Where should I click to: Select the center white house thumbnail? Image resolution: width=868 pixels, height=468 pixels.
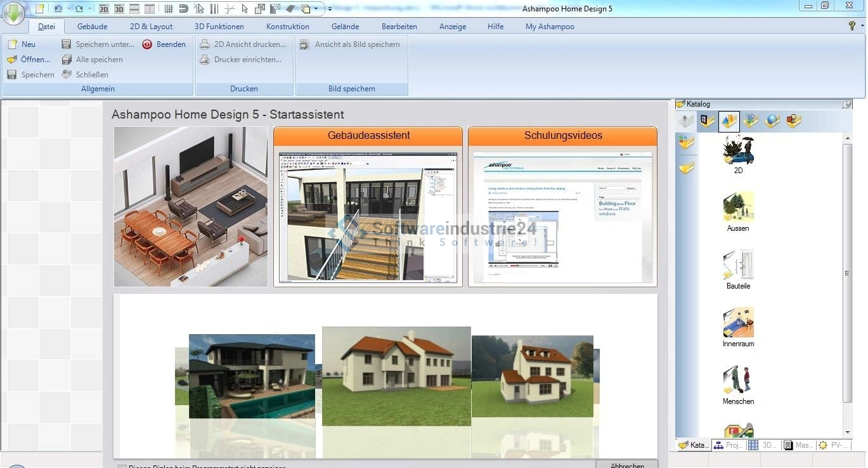tap(396, 376)
